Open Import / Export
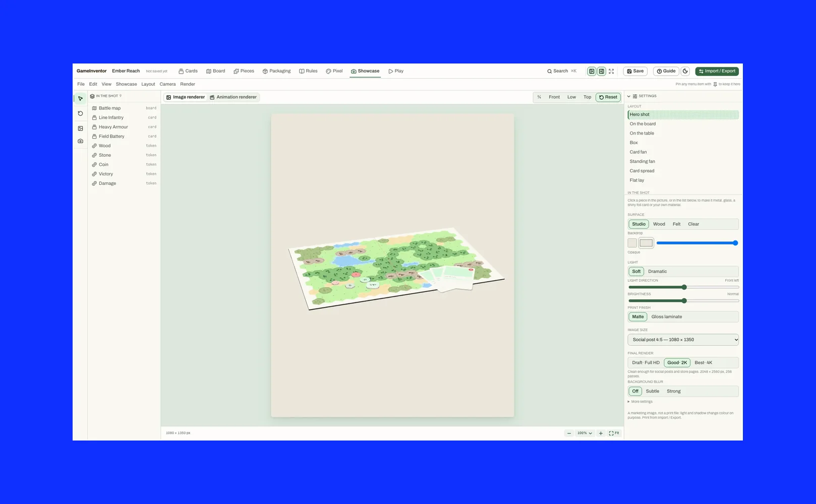 (x=717, y=71)
